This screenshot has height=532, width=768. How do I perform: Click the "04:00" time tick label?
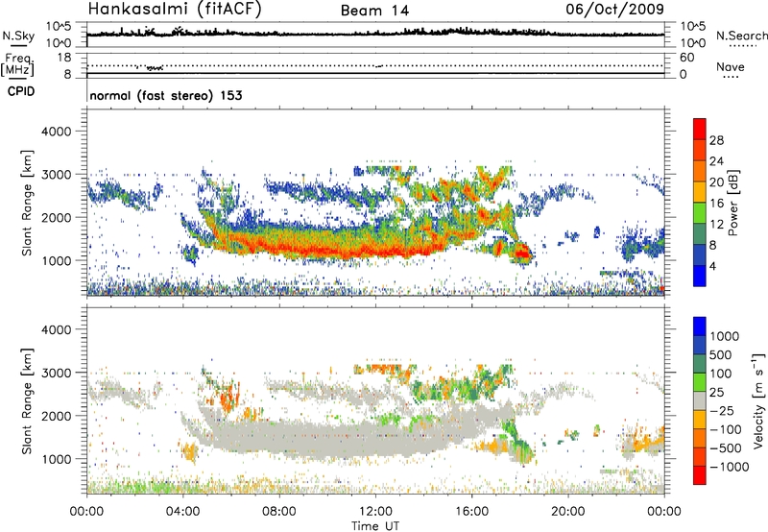click(183, 512)
